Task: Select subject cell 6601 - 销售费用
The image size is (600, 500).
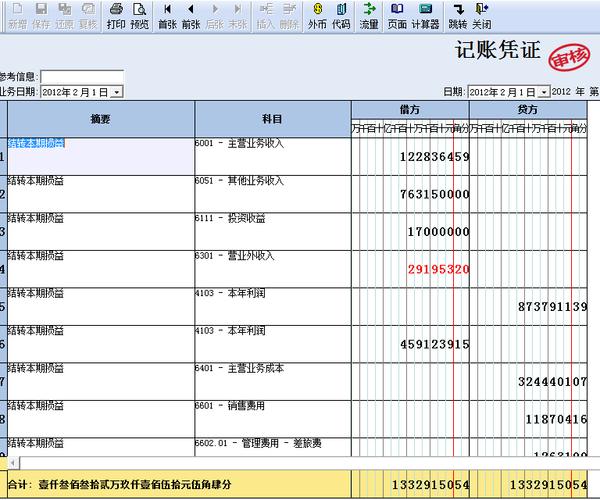Action: click(x=272, y=419)
